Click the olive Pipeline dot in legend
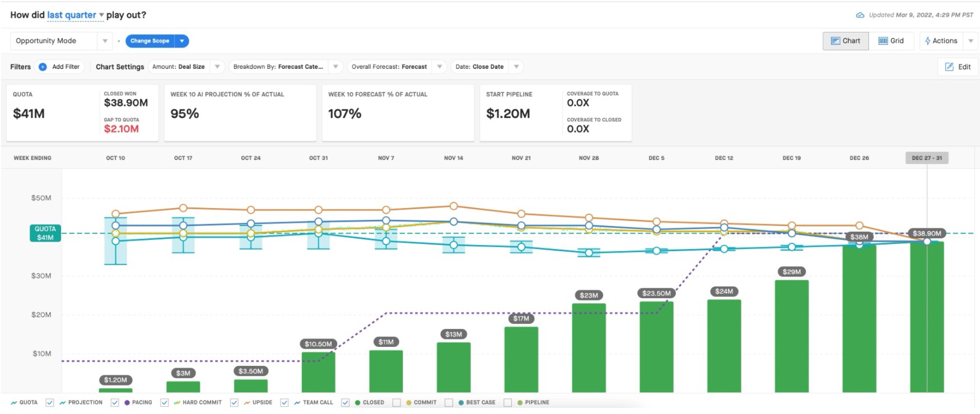Image resolution: width=980 pixels, height=414 pixels. 520,402
